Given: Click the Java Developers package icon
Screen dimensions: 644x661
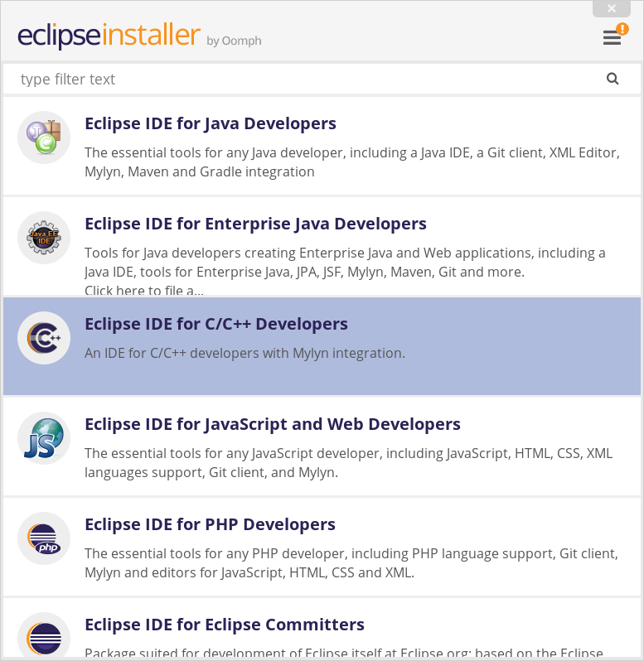Looking at the screenshot, I should point(44,138).
